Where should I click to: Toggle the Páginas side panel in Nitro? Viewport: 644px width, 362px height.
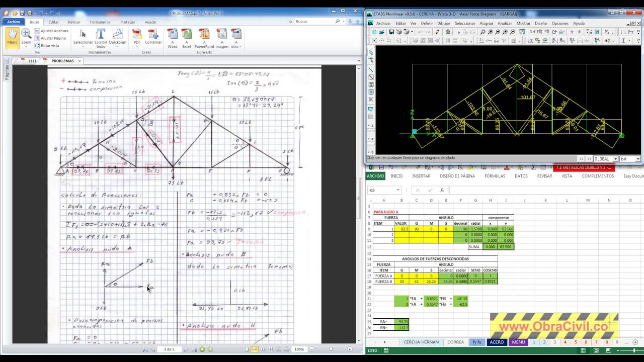[x=7, y=73]
